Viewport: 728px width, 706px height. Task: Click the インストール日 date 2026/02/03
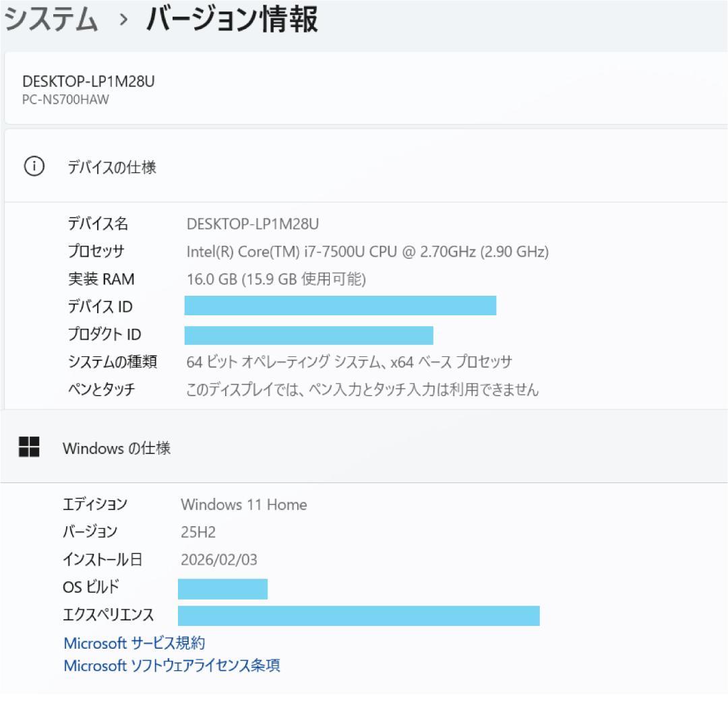pos(220,559)
